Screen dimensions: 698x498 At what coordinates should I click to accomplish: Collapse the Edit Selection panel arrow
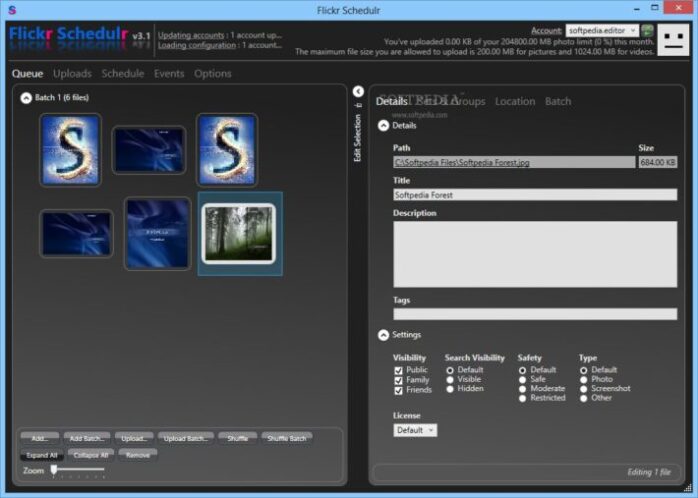[x=358, y=92]
